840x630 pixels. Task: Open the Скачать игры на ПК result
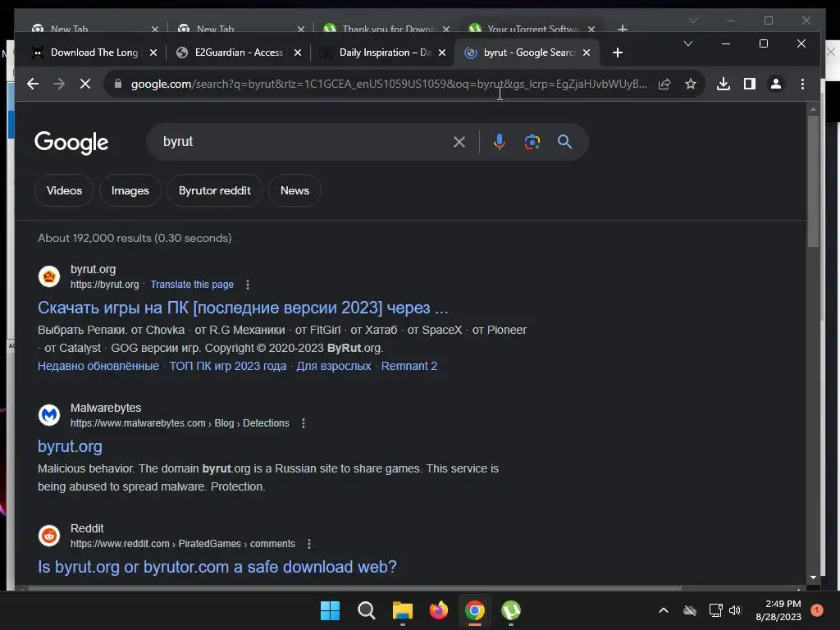(x=243, y=308)
